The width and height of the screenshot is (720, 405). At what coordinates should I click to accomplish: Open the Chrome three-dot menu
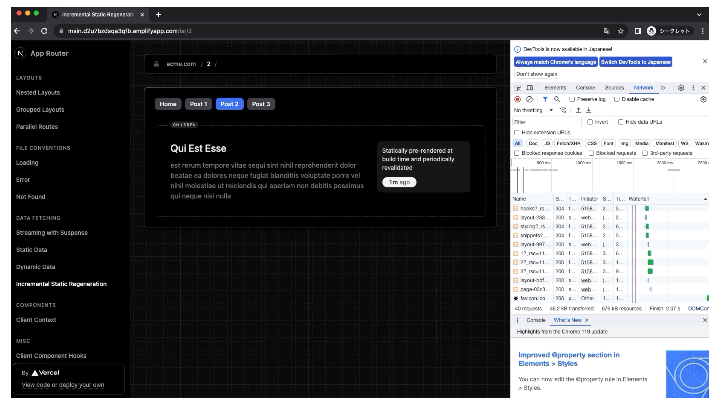tap(703, 31)
